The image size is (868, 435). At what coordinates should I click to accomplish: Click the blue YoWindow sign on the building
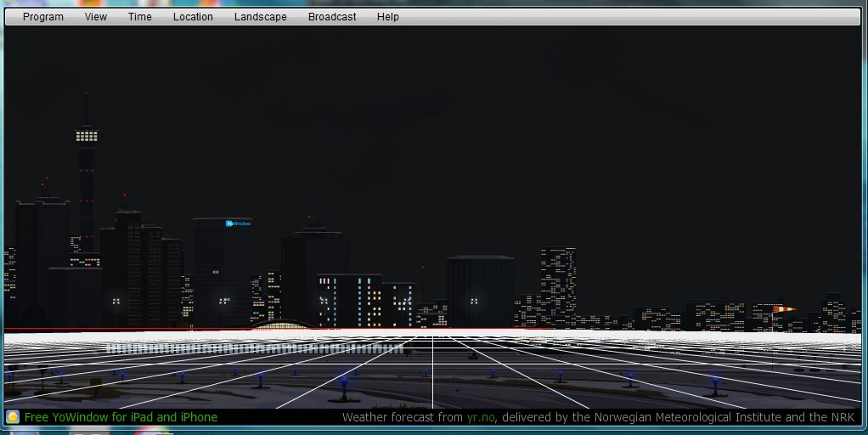coord(239,223)
